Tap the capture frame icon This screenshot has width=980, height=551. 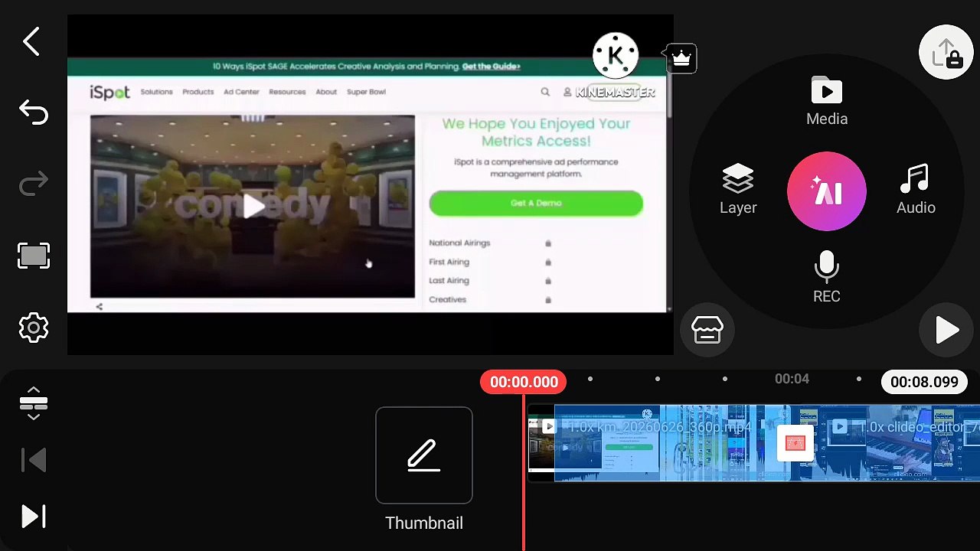pos(34,256)
